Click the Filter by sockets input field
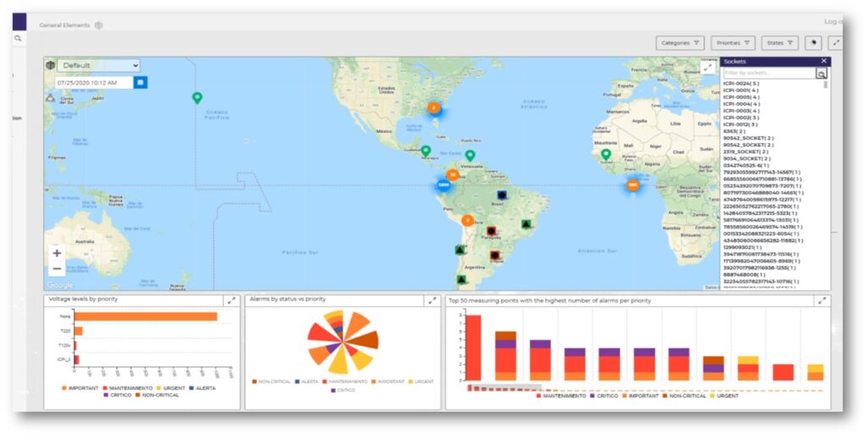 [x=768, y=75]
